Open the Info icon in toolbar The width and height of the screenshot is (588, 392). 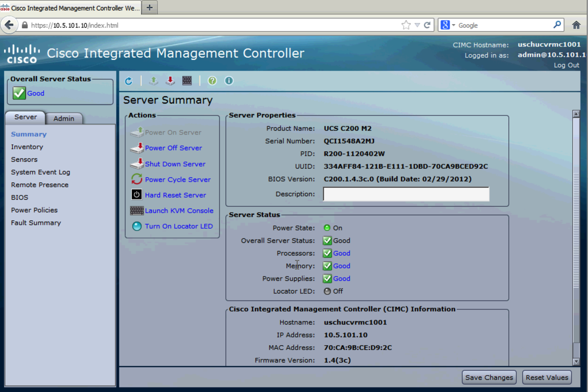(x=229, y=81)
